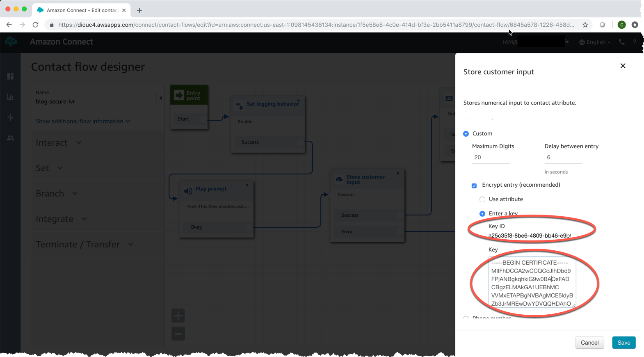The width and height of the screenshot is (644, 357).
Task: Remove the Set logging behavior block
Action: pyautogui.click(x=299, y=100)
